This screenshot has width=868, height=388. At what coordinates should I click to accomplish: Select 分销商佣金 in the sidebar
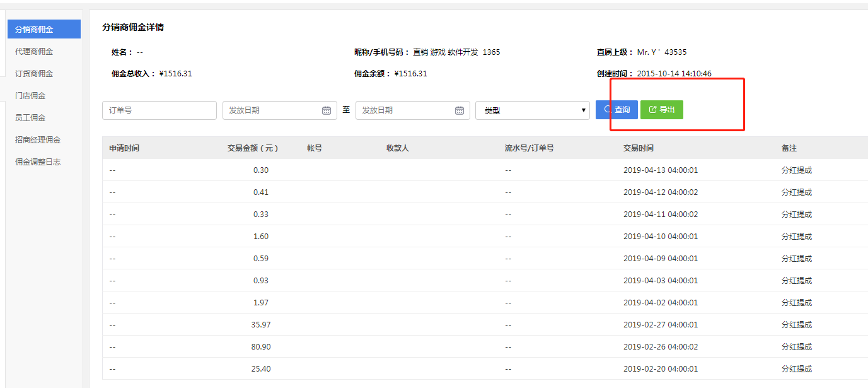pyautogui.click(x=43, y=29)
